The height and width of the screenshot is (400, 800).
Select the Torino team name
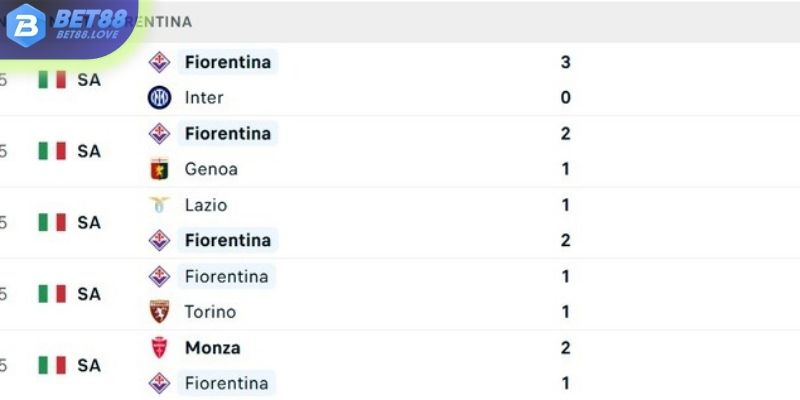click(x=210, y=312)
